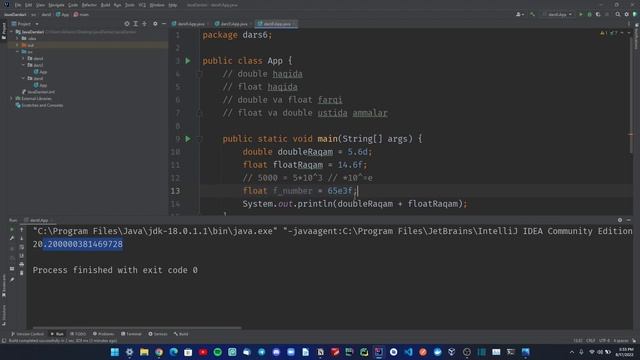The height and width of the screenshot is (360, 640).
Task: Click the Build project hammer icon
Action: [533, 14]
